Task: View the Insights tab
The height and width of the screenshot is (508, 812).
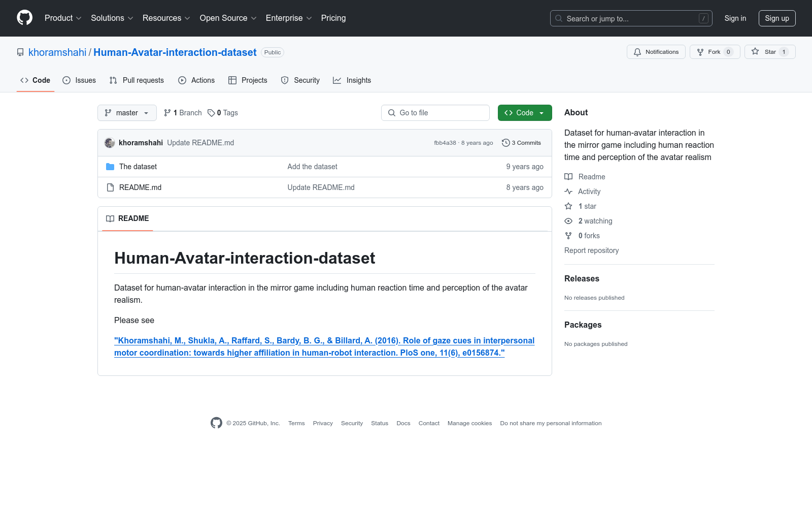Action: 352,80
